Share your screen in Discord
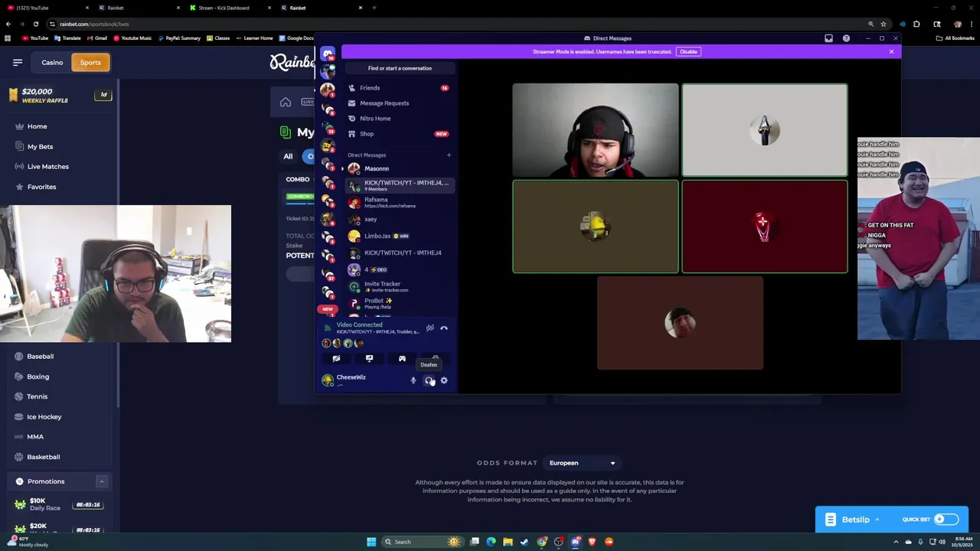The height and width of the screenshot is (551, 980). tap(369, 358)
